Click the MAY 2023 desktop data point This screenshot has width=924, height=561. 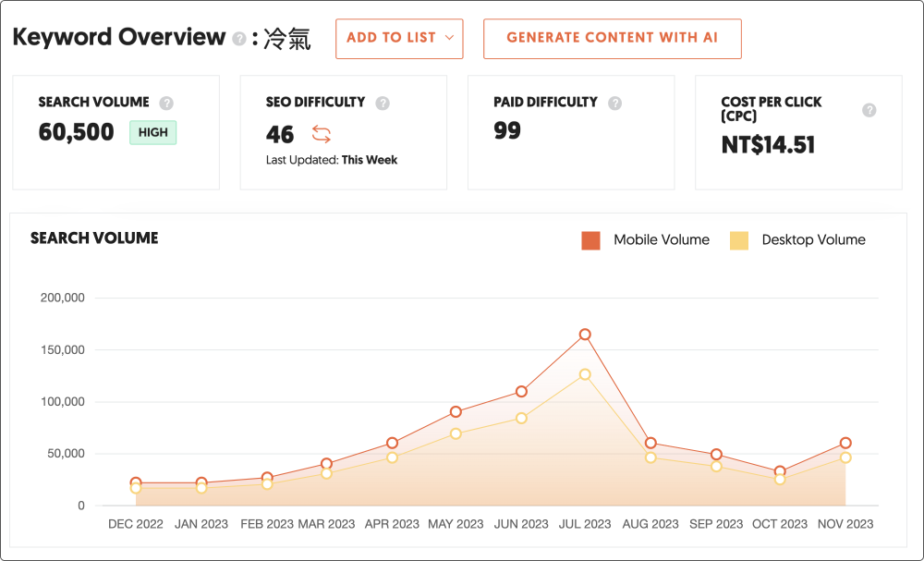tap(456, 433)
